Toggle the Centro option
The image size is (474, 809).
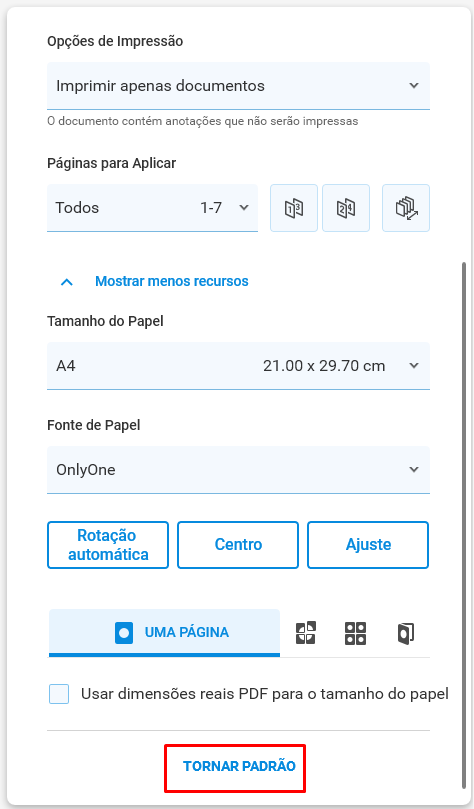pyautogui.click(x=238, y=545)
